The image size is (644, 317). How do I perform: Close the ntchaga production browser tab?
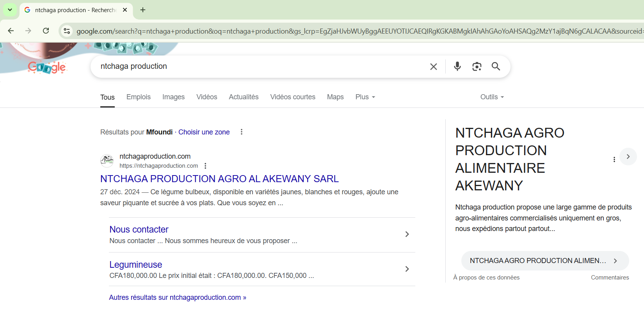tap(125, 10)
